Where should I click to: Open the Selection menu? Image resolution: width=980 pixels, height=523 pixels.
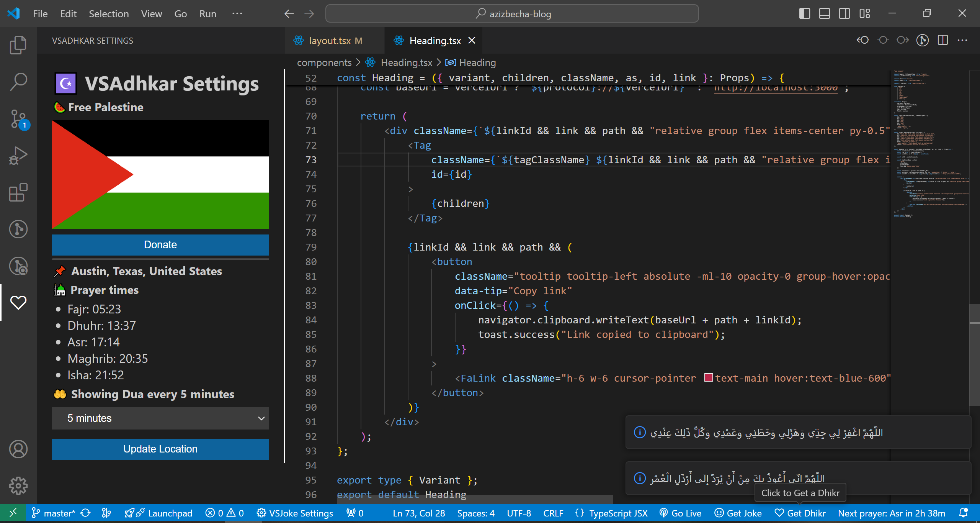109,14
